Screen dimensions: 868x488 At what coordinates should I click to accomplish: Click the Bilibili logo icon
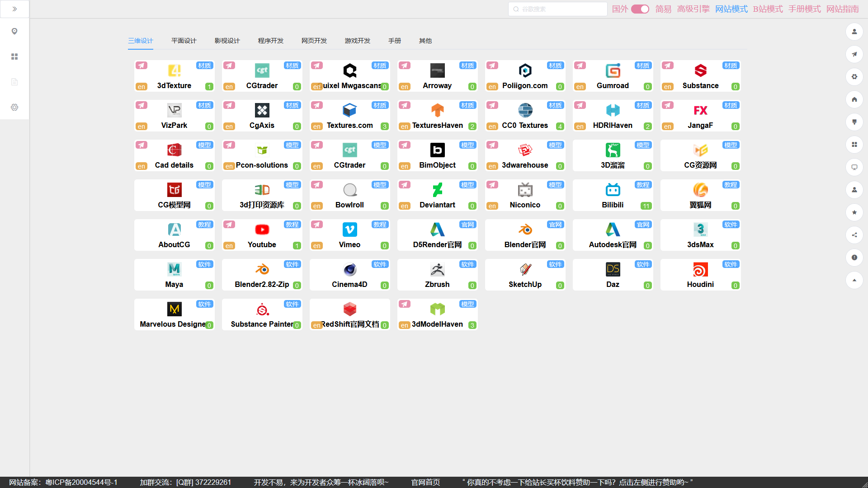pyautogui.click(x=613, y=190)
